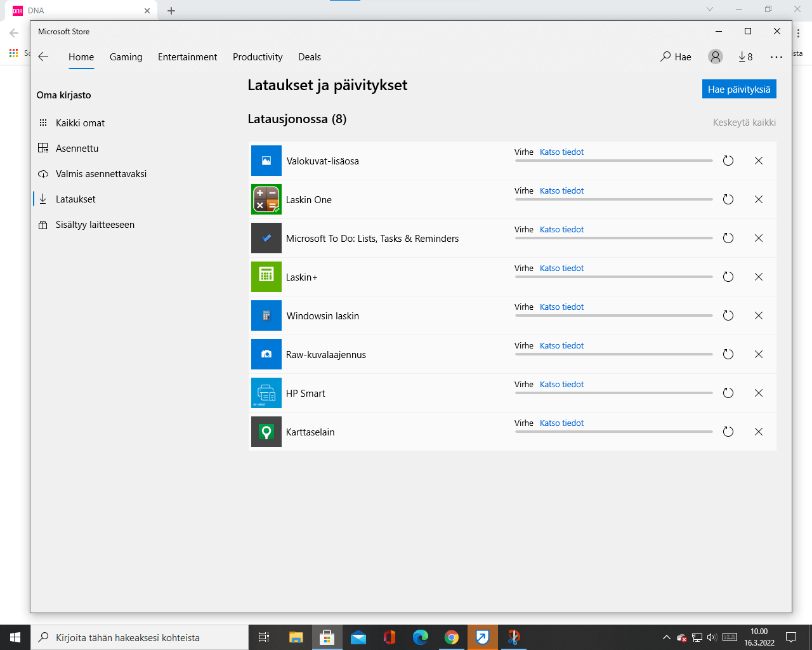Open the Windowsin laskin app icon
Viewport: 812px width, 650px height.
(266, 315)
